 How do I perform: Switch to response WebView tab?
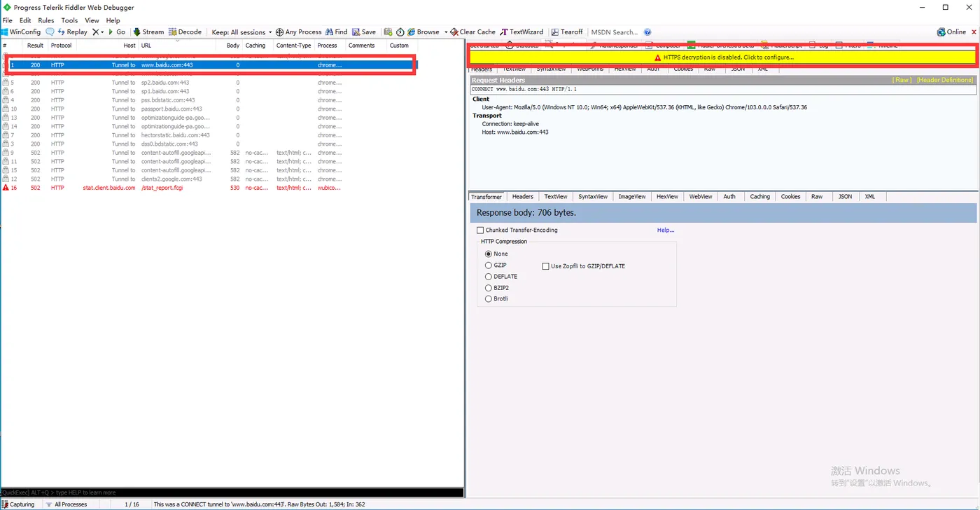[x=701, y=197]
